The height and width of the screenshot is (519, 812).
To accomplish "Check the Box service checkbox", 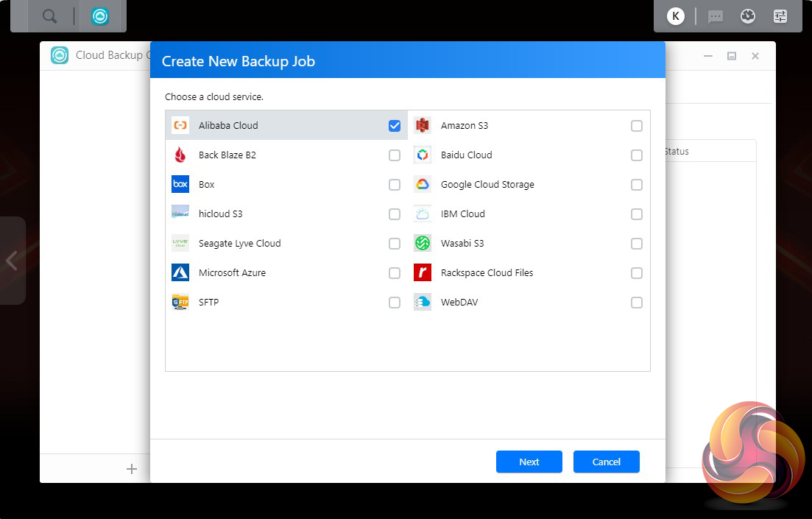I will click(395, 185).
